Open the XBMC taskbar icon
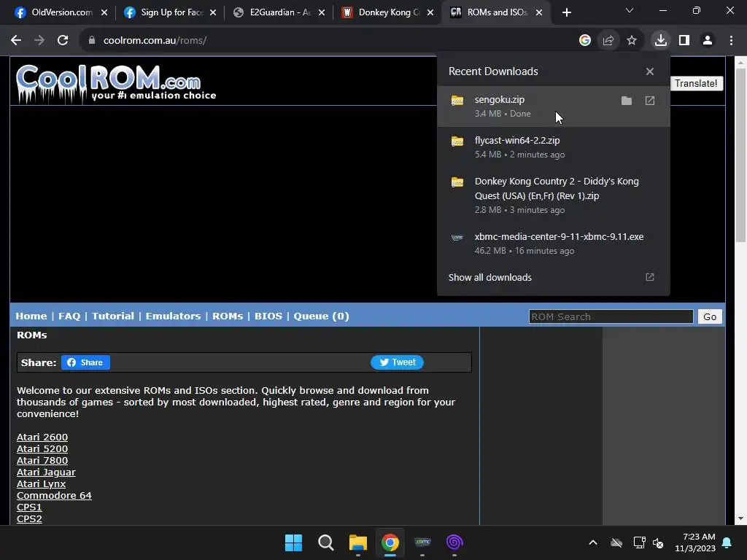Image resolution: width=747 pixels, height=560 pixels. coord(422,542)
